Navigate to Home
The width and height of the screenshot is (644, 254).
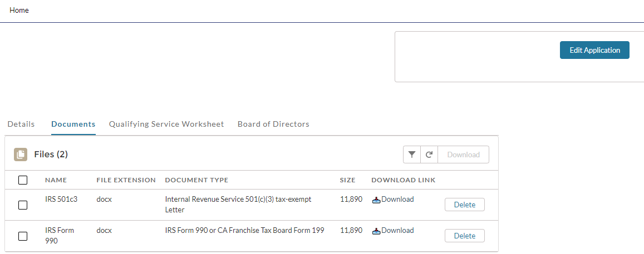click(19, 11)
